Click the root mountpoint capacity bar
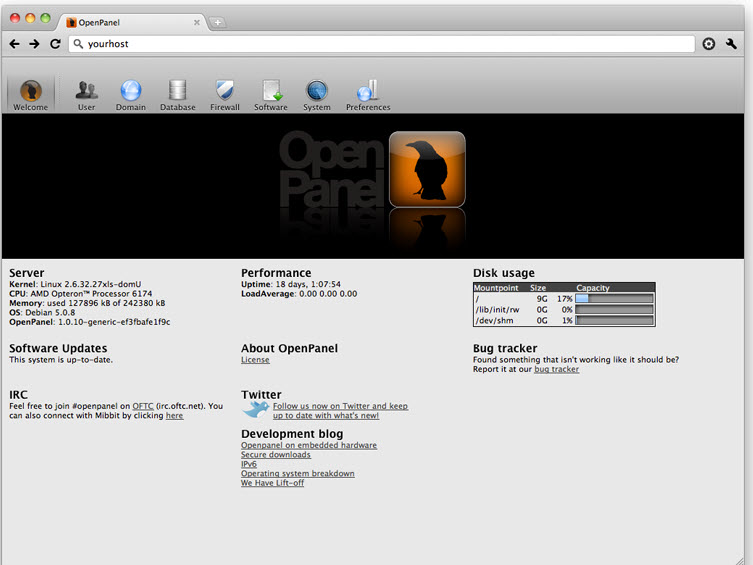The height and width of the screenshot is (565, 753). point(614,299)
